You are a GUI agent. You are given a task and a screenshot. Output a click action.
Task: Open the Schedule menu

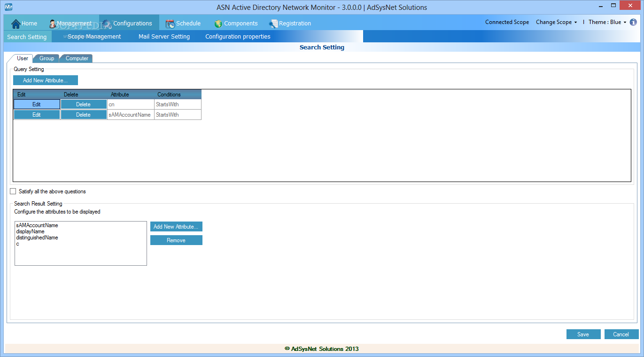(183, 24)
